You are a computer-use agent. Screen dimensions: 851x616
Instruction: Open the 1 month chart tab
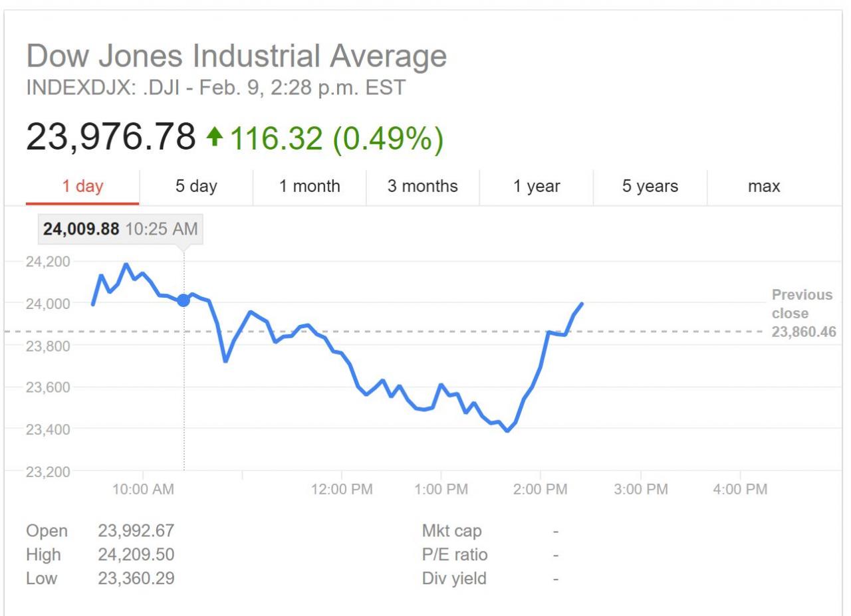[309, 187]
